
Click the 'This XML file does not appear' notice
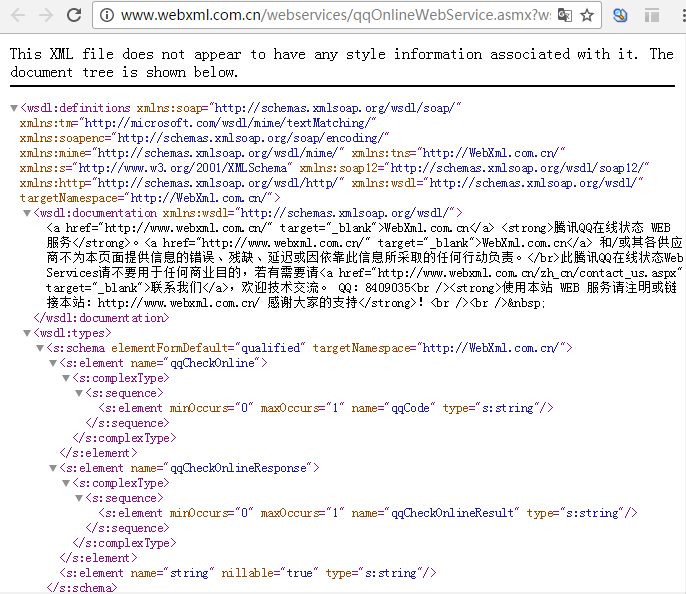point(342,63)
